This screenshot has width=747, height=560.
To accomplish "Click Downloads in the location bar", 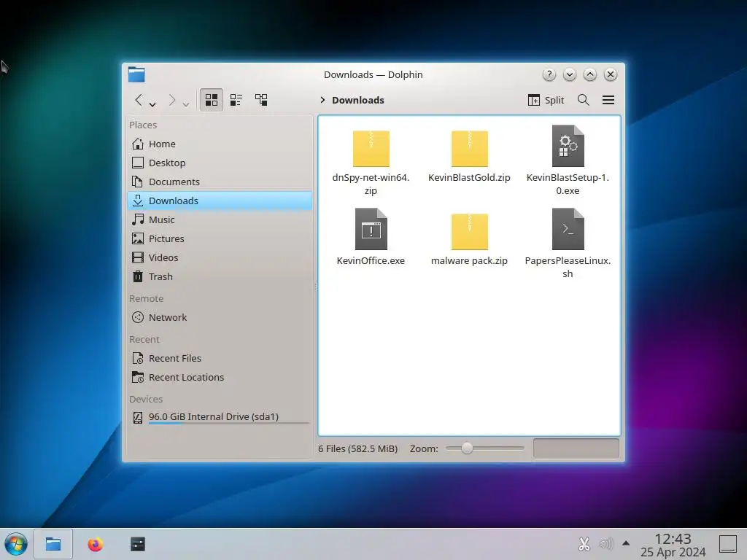I will (357, 100).
